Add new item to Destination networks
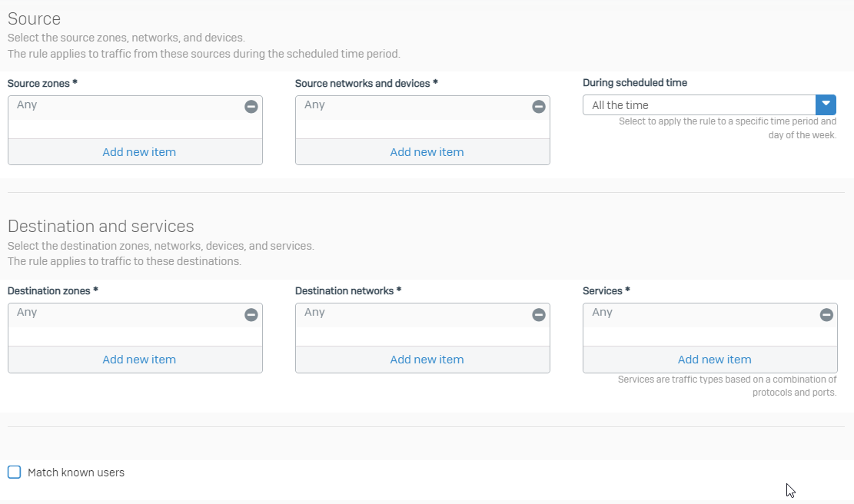 [427, 360]
